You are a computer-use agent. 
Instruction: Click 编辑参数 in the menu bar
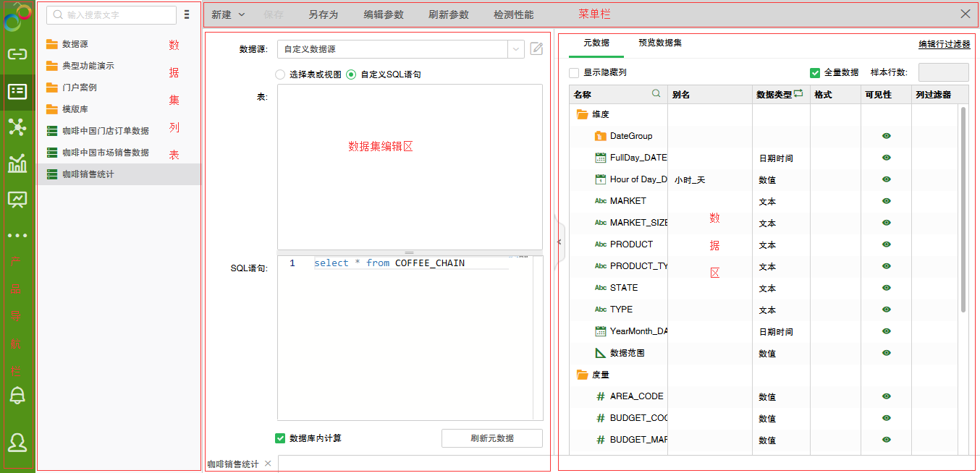coord(384,14)
